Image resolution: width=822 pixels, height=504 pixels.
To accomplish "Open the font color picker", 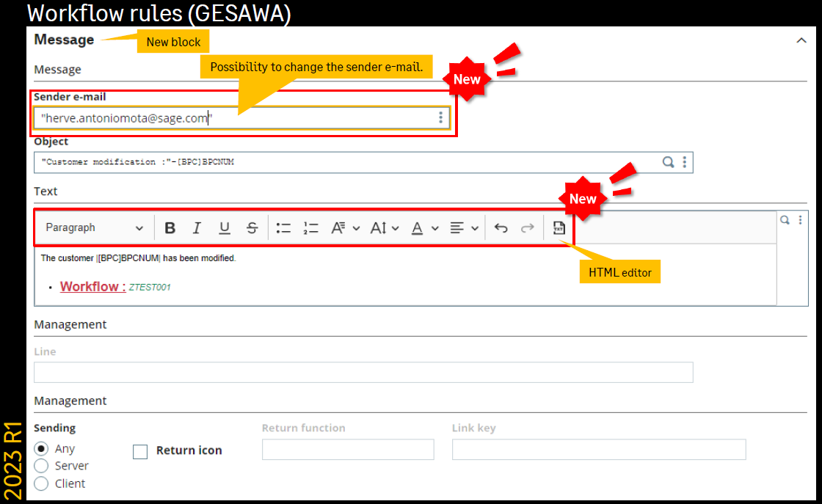I will coord(424,228).
